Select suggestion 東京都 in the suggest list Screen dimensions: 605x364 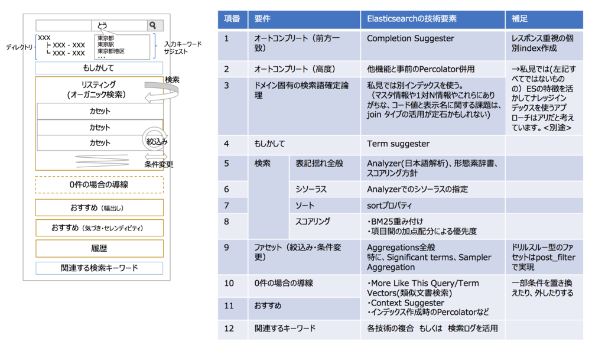105,38
